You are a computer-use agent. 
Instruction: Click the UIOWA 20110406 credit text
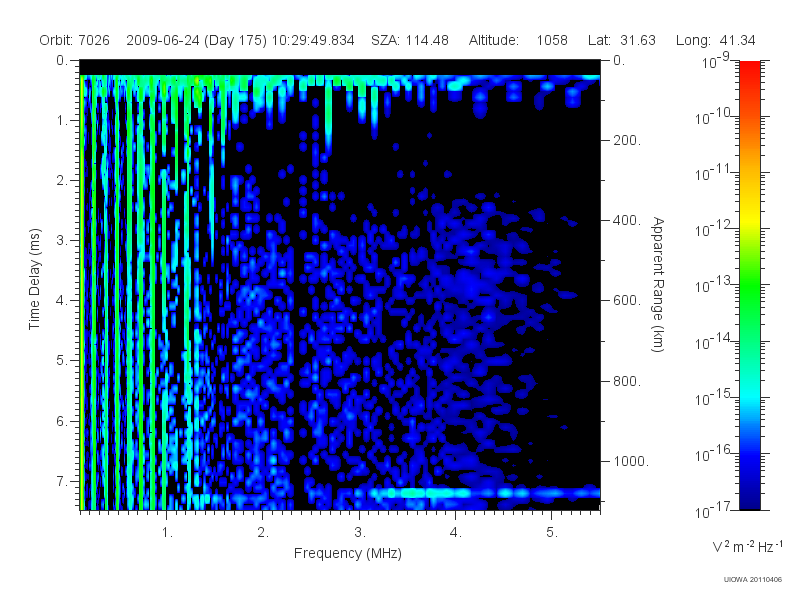(x=753, y=580)
